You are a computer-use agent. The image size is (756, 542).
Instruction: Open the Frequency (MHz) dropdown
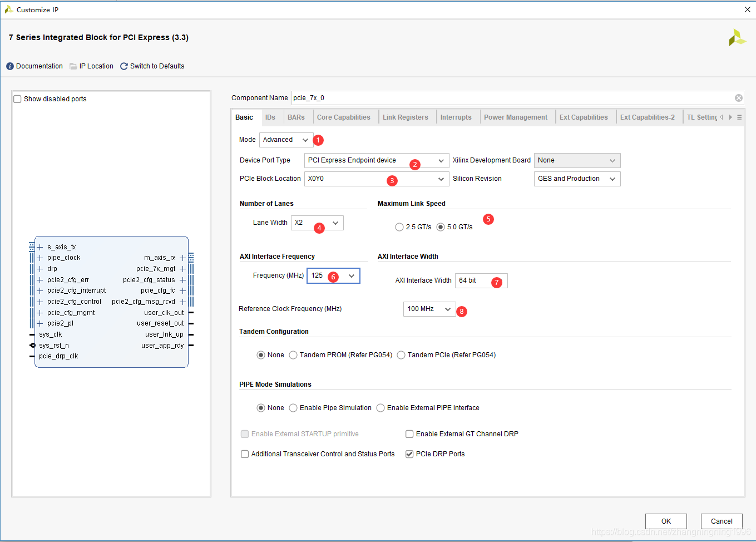tap(333, 275)
